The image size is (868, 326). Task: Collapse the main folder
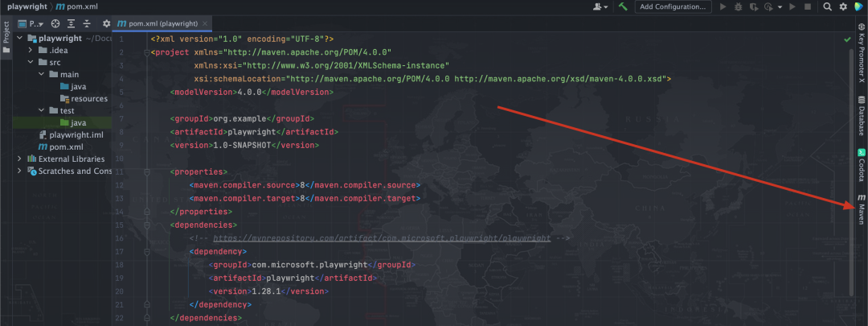tap(41, 74)
